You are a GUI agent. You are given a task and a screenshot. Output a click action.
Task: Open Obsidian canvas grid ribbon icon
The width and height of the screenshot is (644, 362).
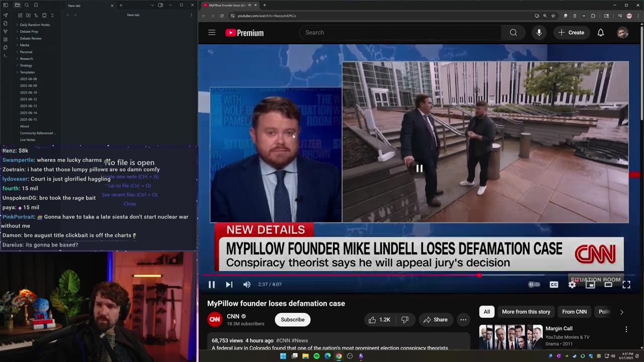5,39
